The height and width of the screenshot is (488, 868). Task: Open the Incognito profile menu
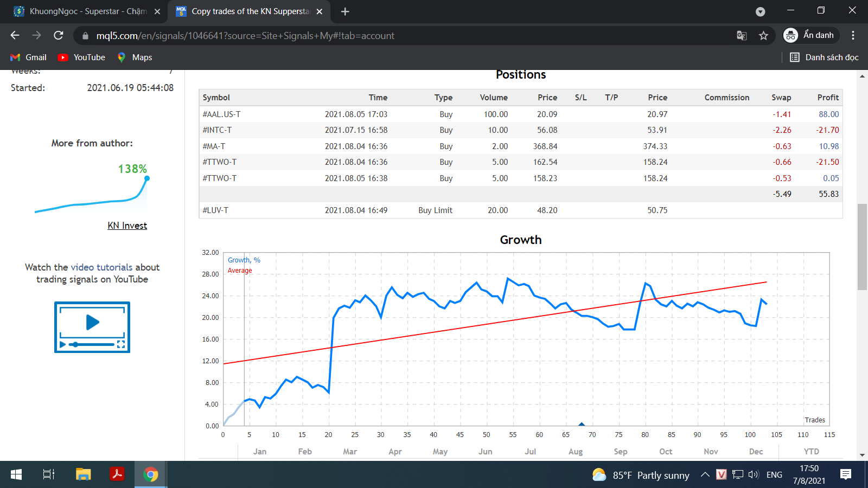pyautogui.click(x=810, y=36)
